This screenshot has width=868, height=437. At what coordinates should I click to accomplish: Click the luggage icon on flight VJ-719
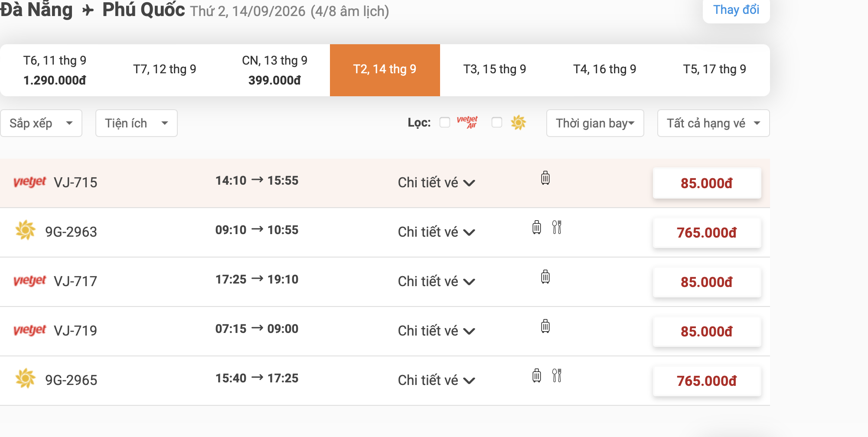pyautogui.click(x=545, y=326)
